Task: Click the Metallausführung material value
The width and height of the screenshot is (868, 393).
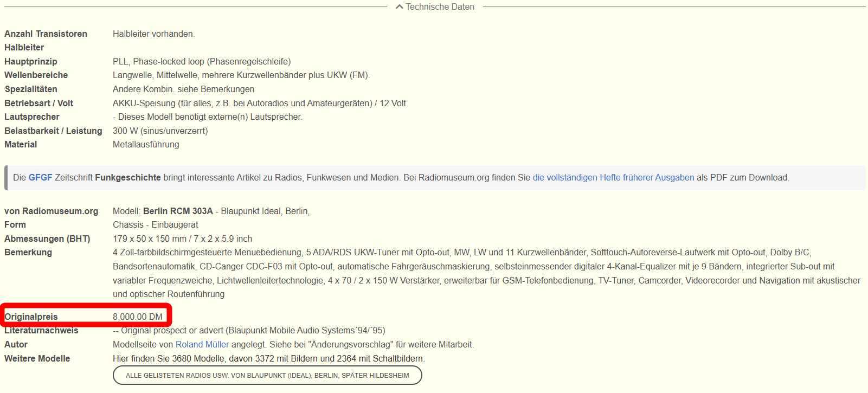Action: [146, 145]
